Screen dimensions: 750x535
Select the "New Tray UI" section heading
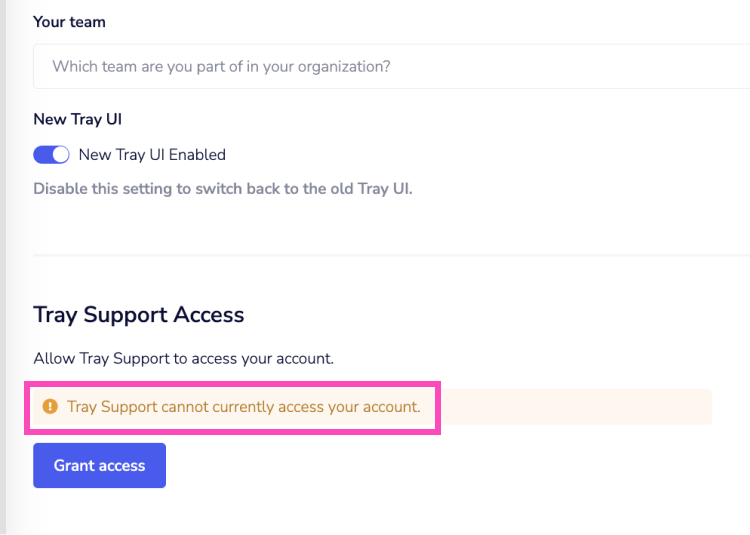pos(77,119)
